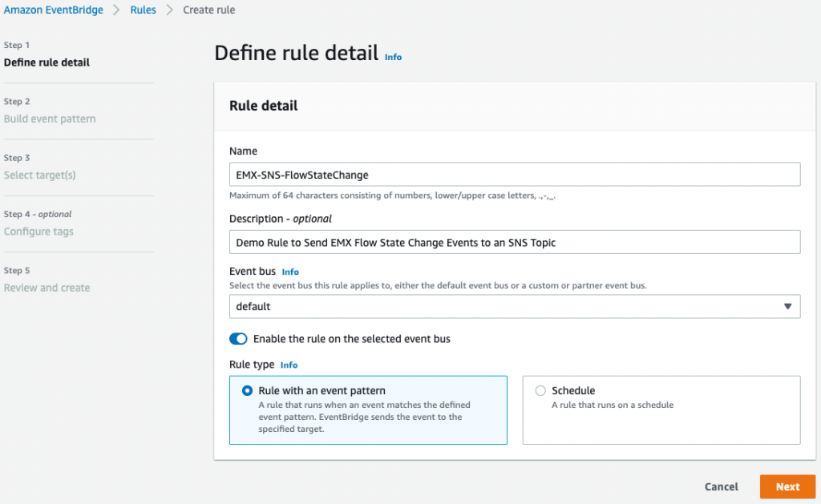The image size is (821, 504).
Task: Expand the default event bus selector
Action: [513, 306]
